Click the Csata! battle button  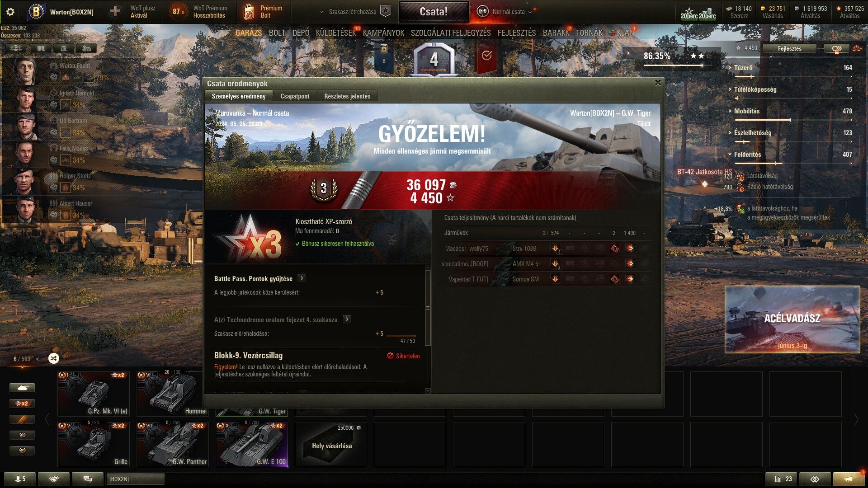pos(434,12)
